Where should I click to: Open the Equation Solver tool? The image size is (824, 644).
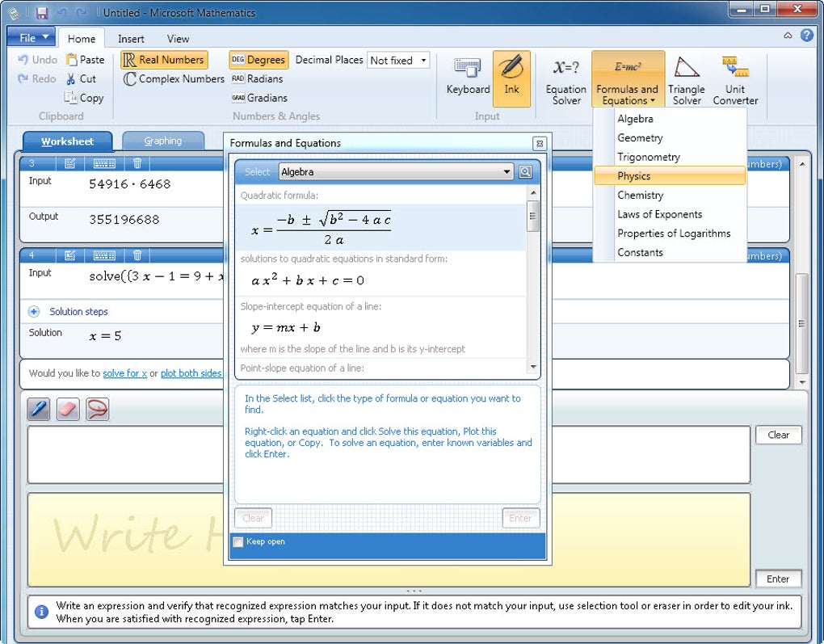566,80
